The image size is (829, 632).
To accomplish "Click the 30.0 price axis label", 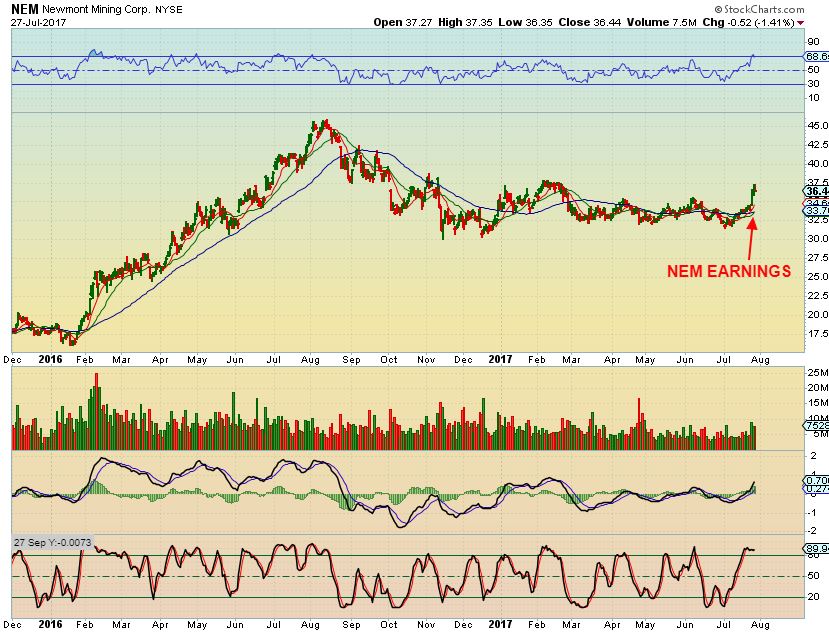I will 817,239.
